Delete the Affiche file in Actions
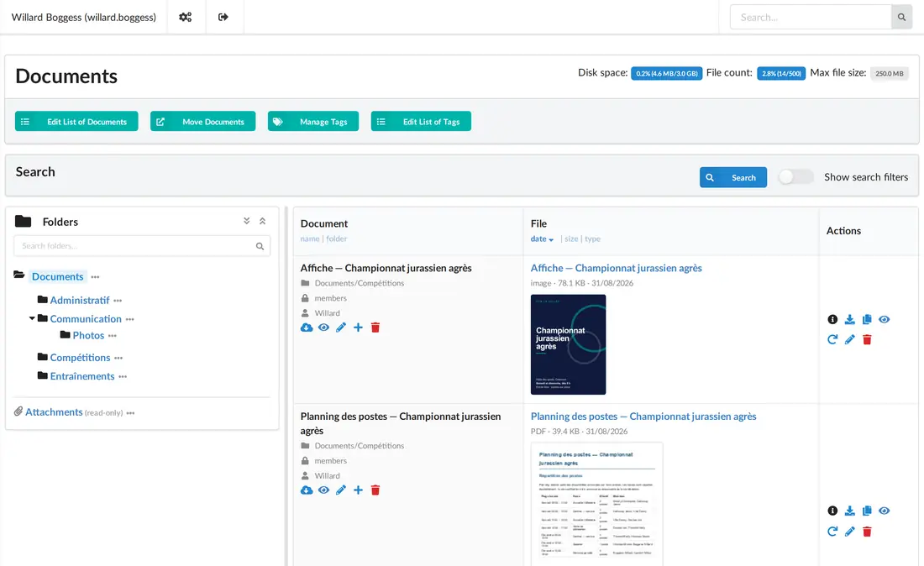Image resolution: width=924 pixels, height=566 pixels. [x=866, y=339]
